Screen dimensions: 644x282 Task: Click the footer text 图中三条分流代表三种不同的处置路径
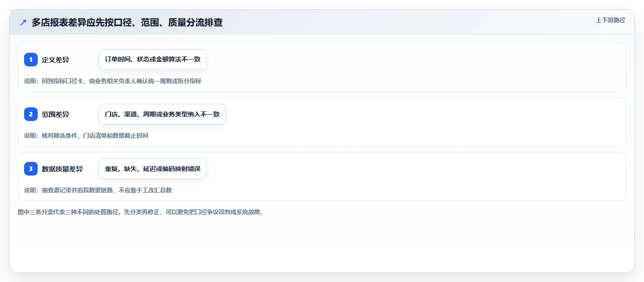(140, 212)
